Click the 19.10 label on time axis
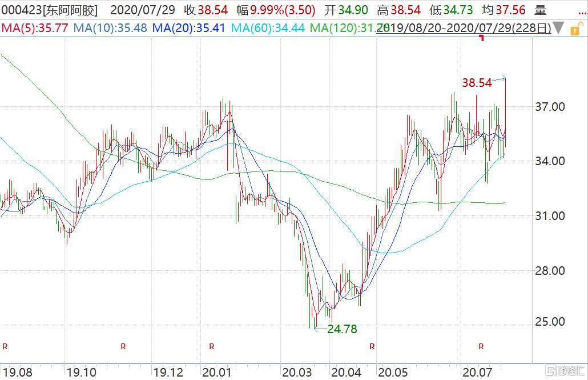This screenshot has height=380, width=588. click(x=80, y=373)
